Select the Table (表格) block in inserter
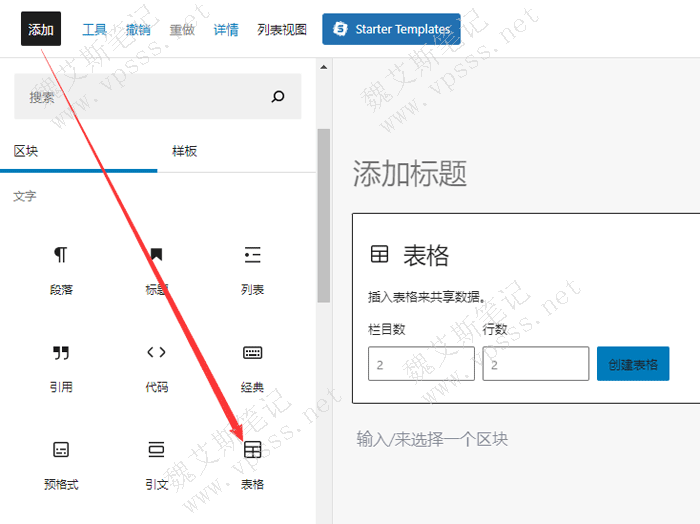This screenshot has width=700, height=524. 252,466
